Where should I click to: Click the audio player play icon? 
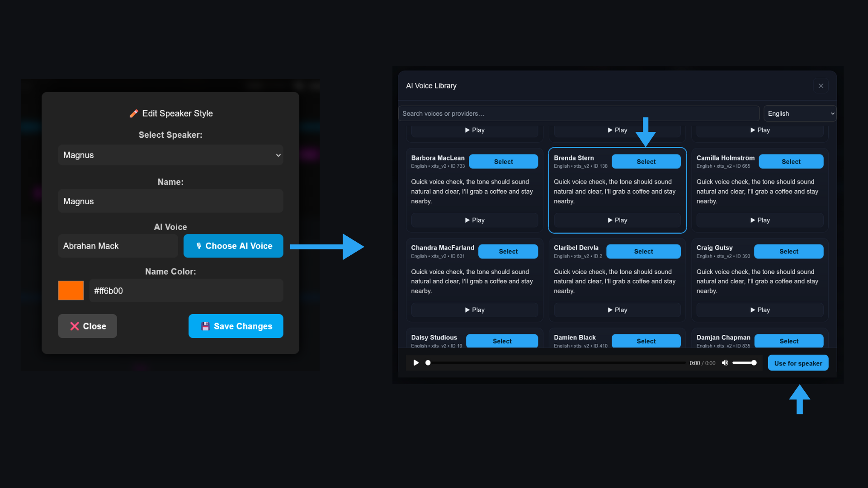[x=416, y=363]
